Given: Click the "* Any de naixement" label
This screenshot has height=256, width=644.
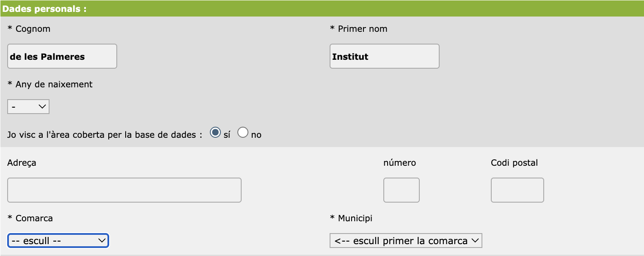Looking at the screenshot, I should (x=50, y=84).
